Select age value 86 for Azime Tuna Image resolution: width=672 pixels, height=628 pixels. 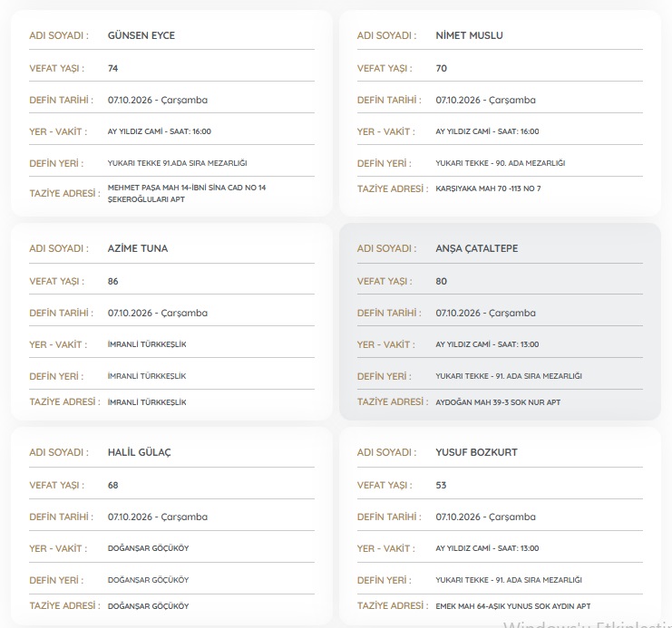(112, 282)
